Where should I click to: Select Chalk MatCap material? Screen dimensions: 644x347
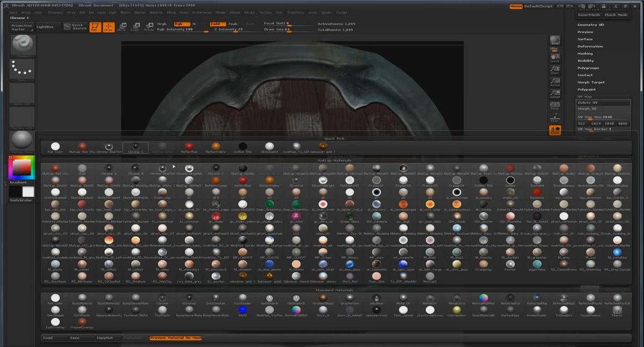click(x=82, y=169)
